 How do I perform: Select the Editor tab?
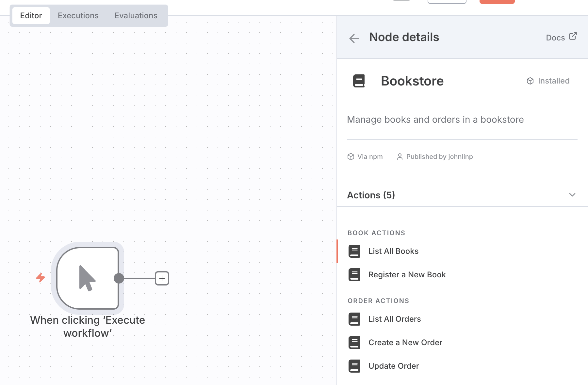(31, 16)
